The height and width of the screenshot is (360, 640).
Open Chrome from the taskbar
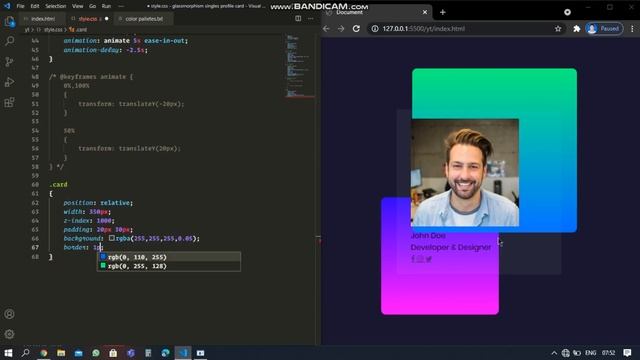[x=43, y=353]
